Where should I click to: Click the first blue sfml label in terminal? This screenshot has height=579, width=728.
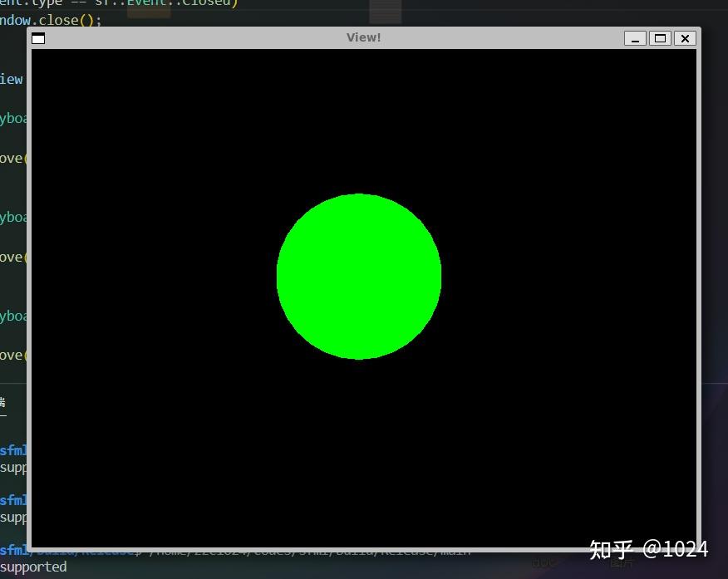coord(11,450)
